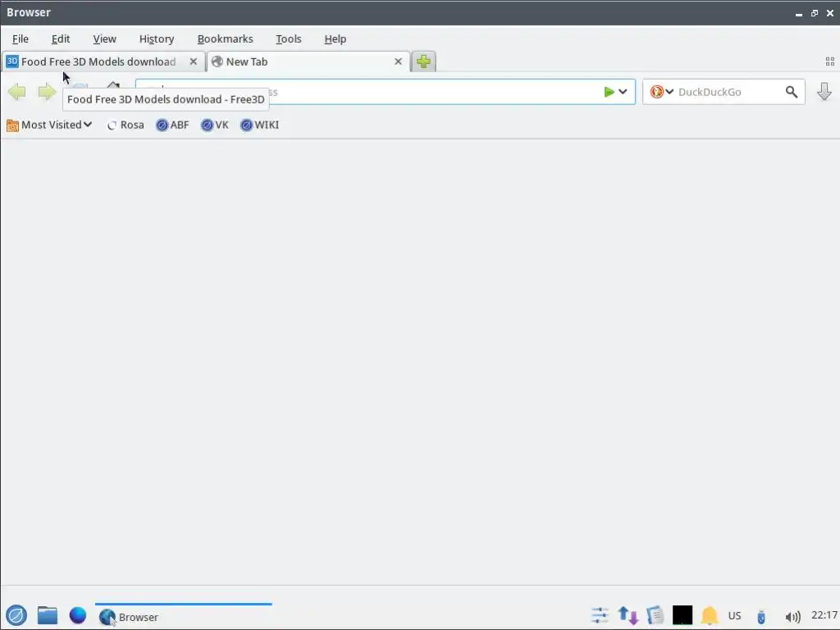This screenshot has width=840, height=630.
Task: Open the Bookmarks menu
Action: point(225,39)
